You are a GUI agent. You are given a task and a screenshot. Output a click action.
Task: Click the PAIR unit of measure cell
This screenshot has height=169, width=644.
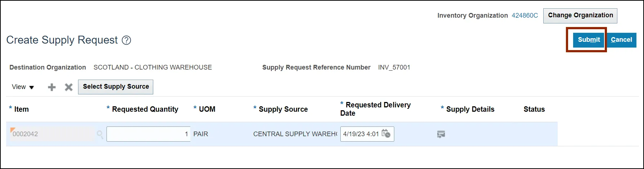tap(201, 134)
